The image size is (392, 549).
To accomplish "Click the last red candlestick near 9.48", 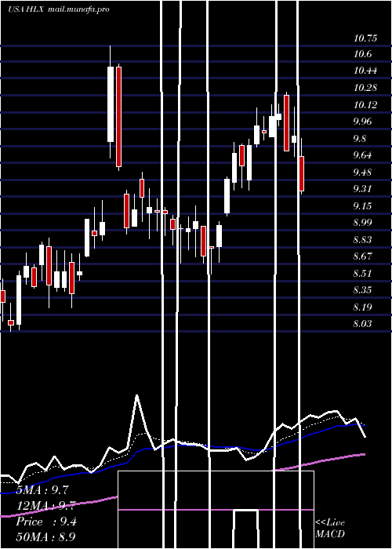I will click(x=301, y=173).
